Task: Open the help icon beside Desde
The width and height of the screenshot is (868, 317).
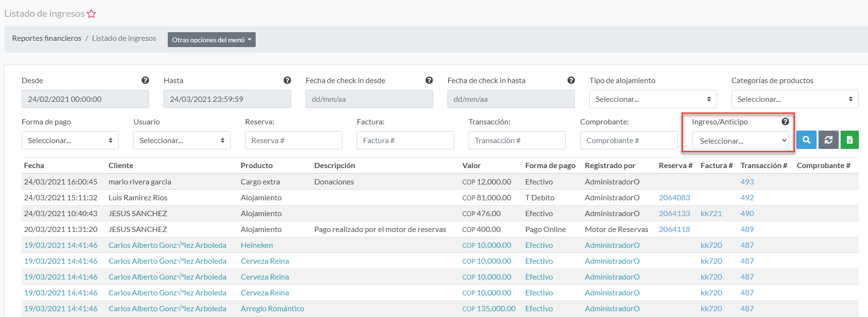Action: tap(145, 80)
